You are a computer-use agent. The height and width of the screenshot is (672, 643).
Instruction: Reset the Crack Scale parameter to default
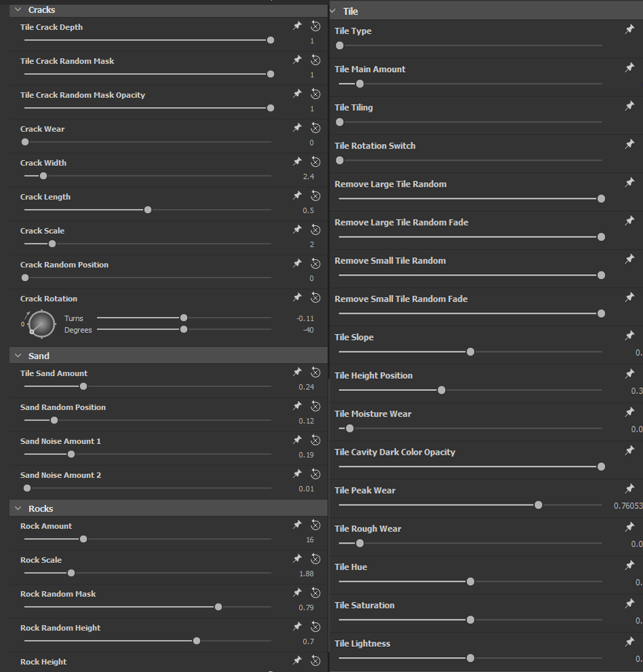point(315,229)
